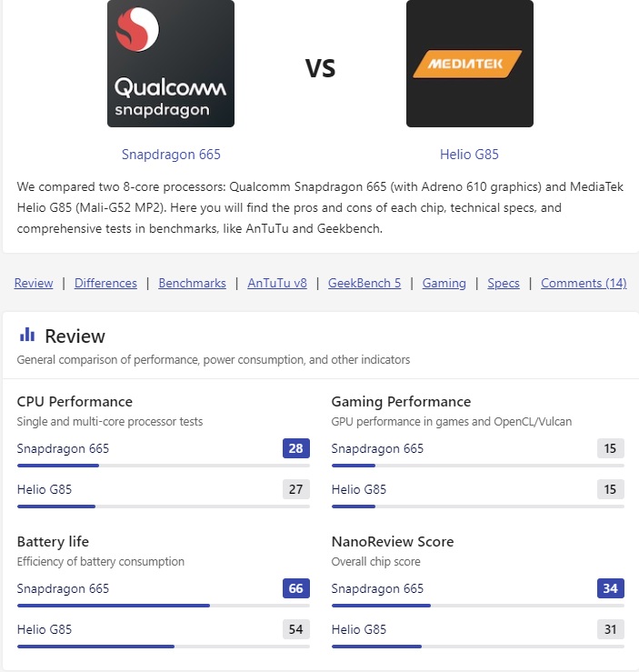Go to the Gaming section link
Viewport: 639px width, 672px height.
(x=444, y=283)
